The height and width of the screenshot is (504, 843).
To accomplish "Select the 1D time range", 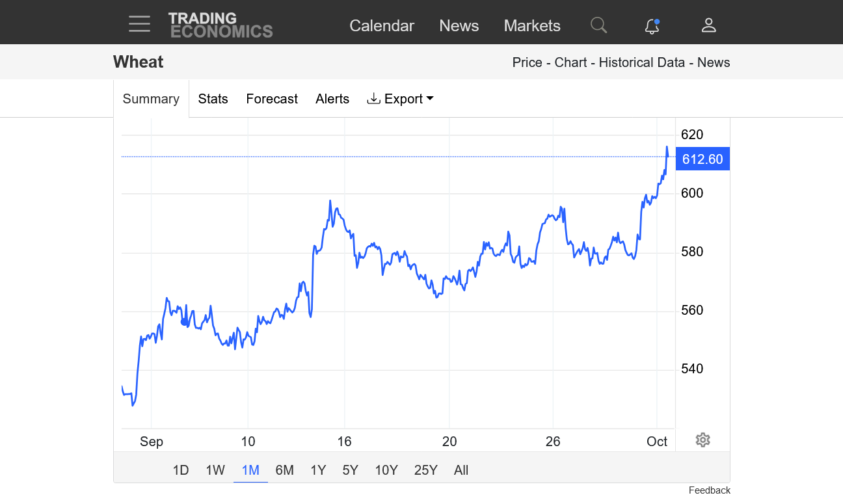I will pyautogui.click(x=181, y=470).
